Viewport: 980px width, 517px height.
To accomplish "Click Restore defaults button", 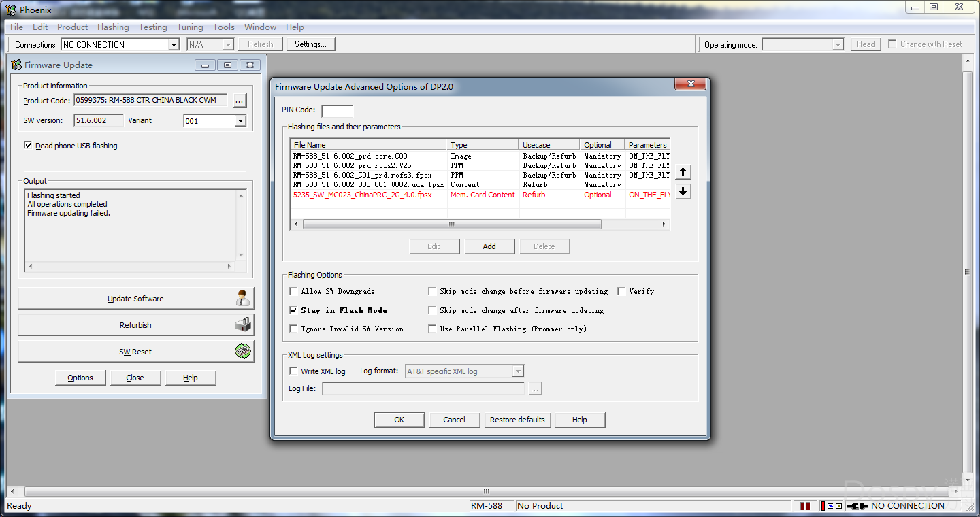I will [x=517, y=420].
